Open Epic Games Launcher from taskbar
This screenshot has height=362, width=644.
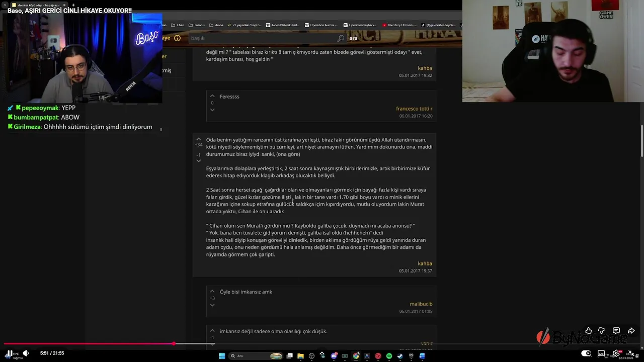coord(411,356)
